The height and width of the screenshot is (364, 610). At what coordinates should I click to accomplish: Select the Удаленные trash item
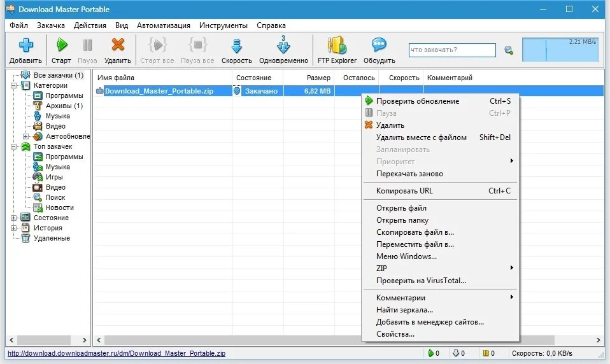tap(52, 238)
